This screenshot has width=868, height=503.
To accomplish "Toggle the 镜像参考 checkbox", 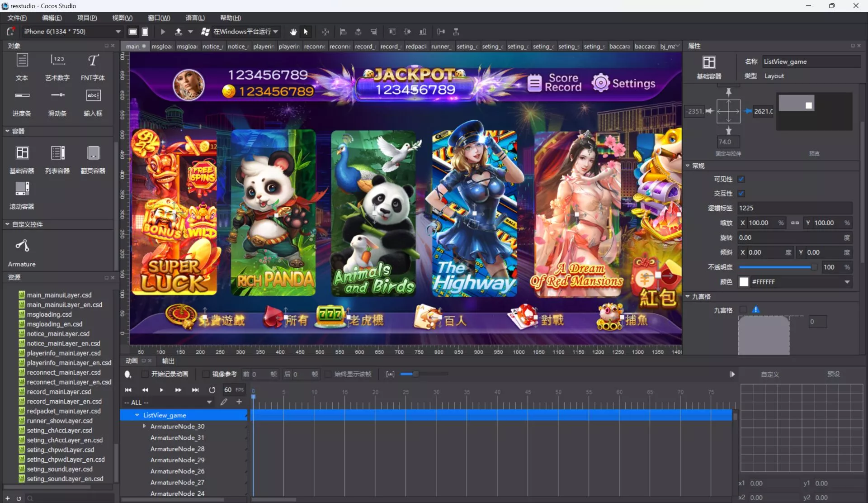I will tap(206, 374).
